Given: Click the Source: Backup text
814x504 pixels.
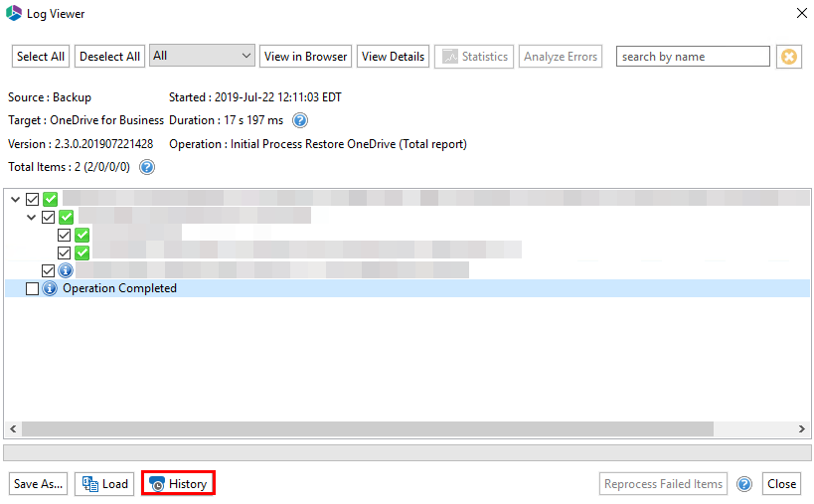Looking at the screenshot, I should click(x=50, y=97).
